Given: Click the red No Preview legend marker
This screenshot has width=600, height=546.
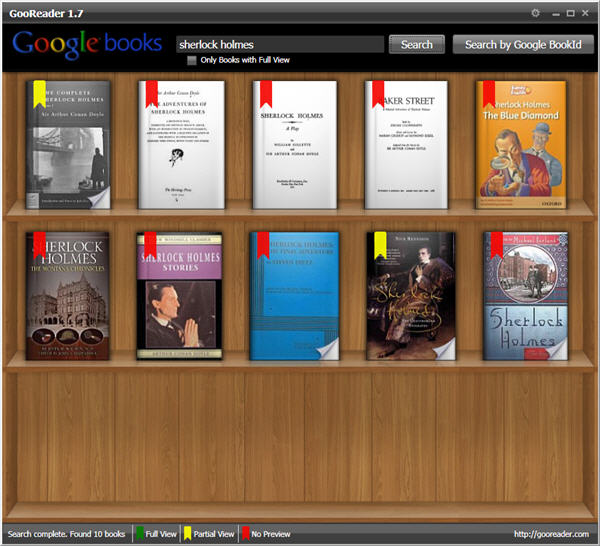Looking at the screenshot, I should [245, 534].
